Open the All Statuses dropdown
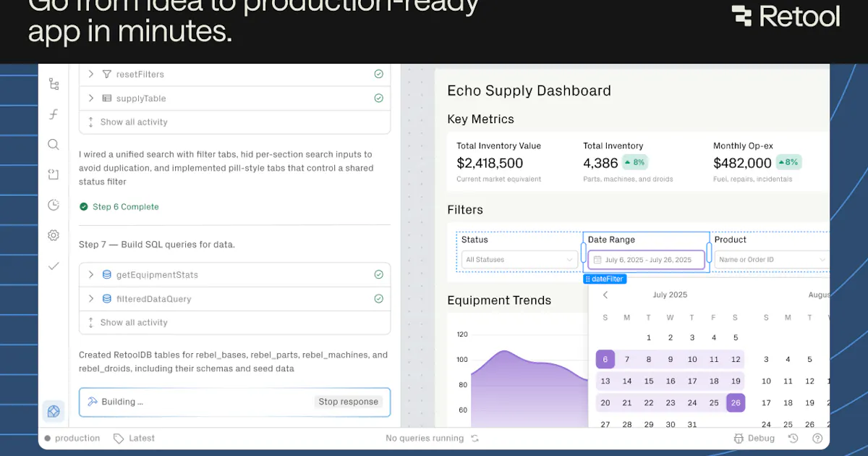The image size is (868, 456). tap(519, 259)
